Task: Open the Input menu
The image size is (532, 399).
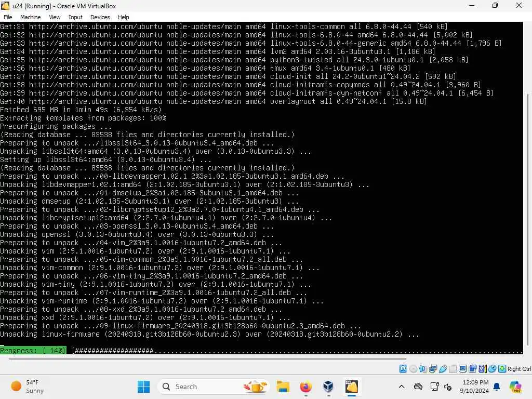Action: (75, 17)
